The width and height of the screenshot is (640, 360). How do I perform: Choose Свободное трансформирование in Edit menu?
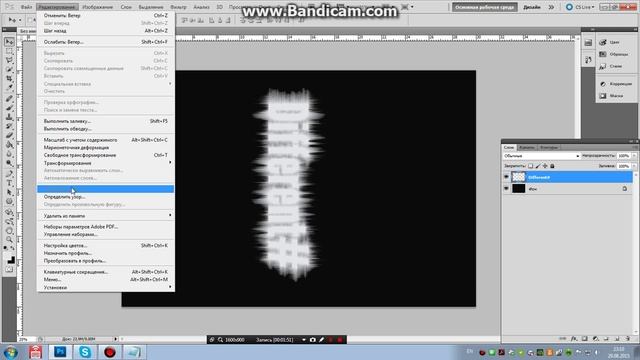point(105,155)
